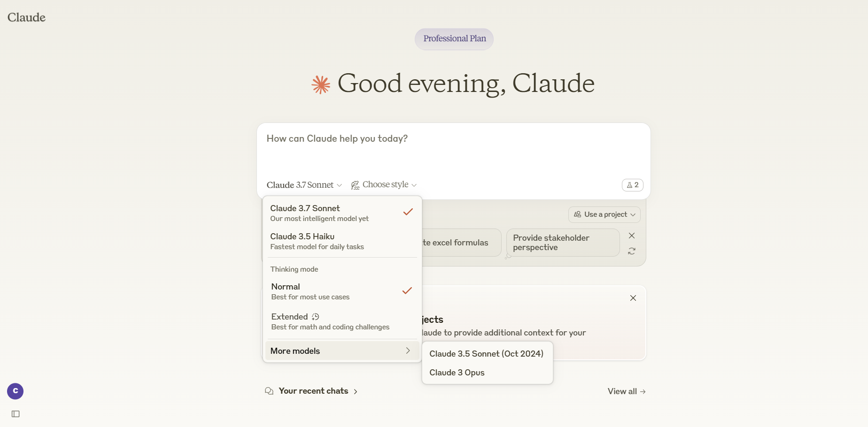Click the Provide stakeholder perspective suggestion

[563, 243]
